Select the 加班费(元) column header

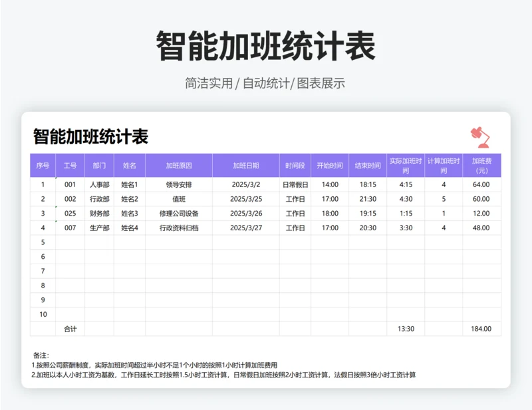coord(481,166)
